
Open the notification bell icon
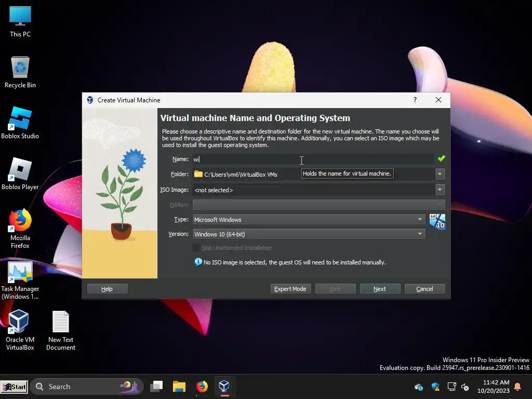(x=517, y=387)
